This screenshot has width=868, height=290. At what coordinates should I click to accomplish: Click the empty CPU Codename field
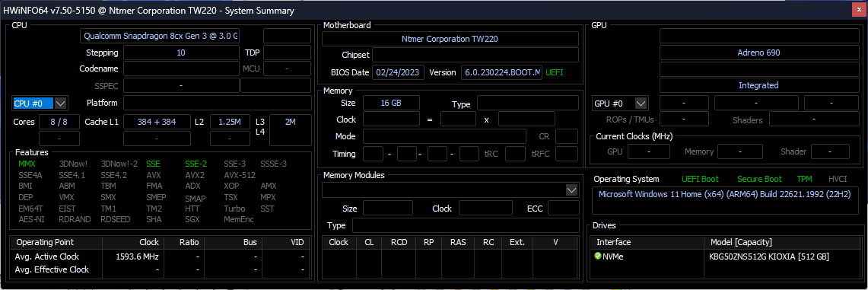[x=181, y=69]
